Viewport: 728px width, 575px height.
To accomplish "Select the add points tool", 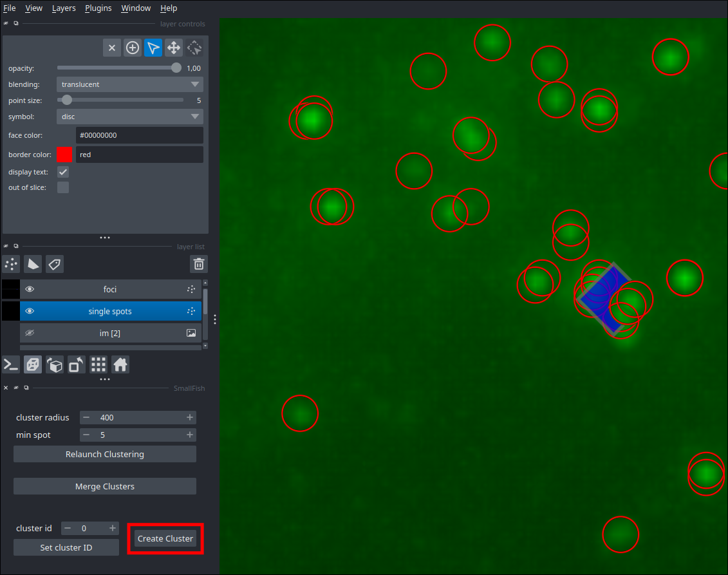I will tap(133, 48).
